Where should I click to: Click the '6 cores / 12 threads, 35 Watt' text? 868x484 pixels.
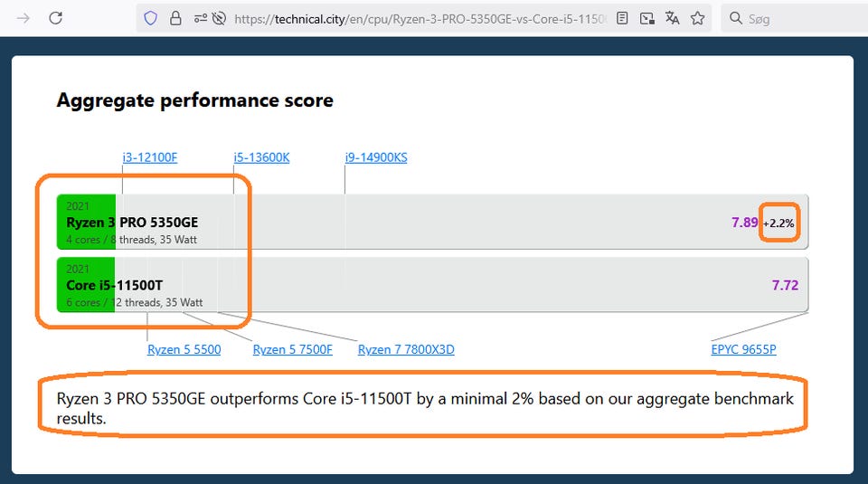click(134, 302)
